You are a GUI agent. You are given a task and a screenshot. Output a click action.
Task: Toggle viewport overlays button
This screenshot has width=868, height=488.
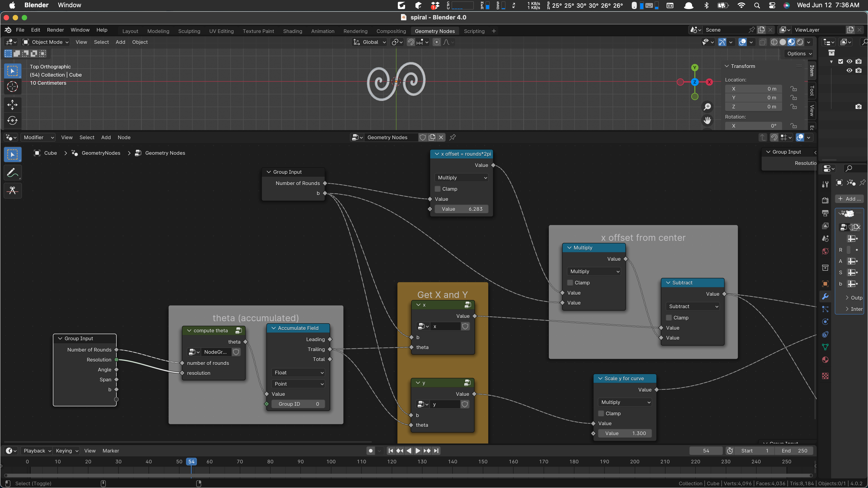tap(742, 42)
